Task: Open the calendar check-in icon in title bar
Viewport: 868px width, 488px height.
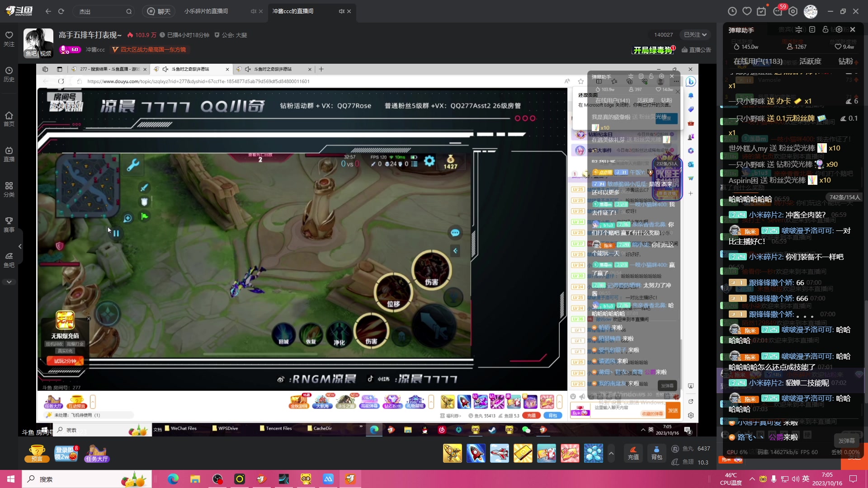Action: [x=761, y=11]
